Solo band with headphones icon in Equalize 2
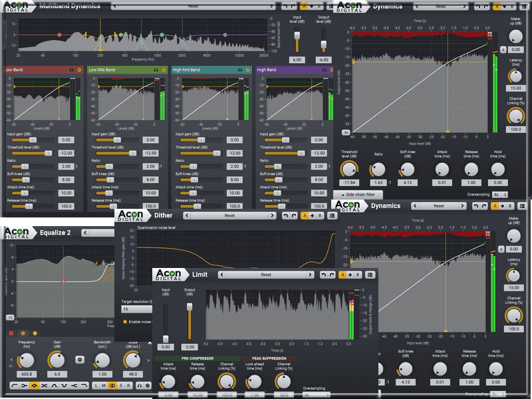 [140, 386]
